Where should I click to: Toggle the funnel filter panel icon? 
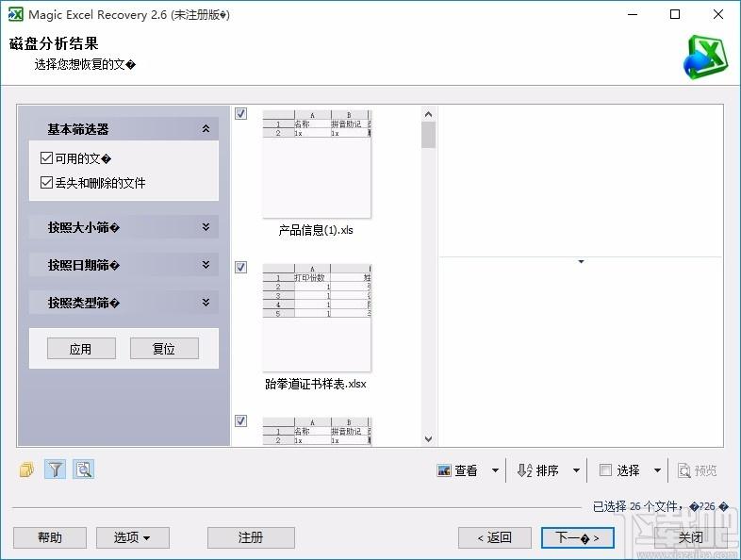tap(55, 469)
